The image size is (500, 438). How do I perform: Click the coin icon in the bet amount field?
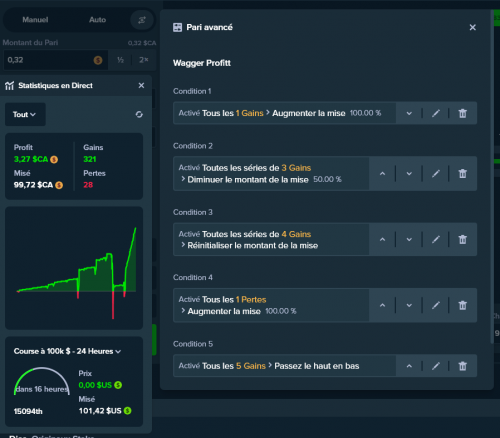[x=98, y=60]
